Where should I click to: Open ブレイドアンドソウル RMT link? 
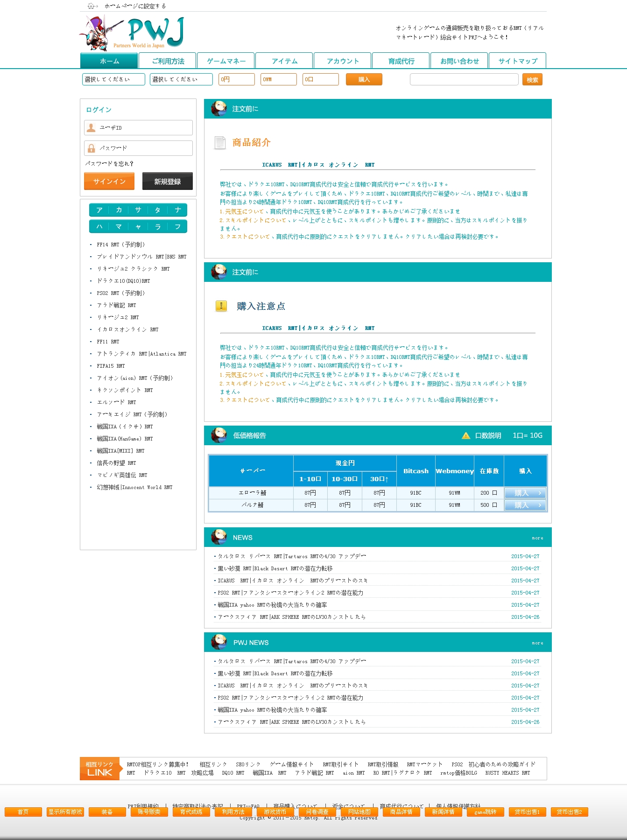[141, 257]
